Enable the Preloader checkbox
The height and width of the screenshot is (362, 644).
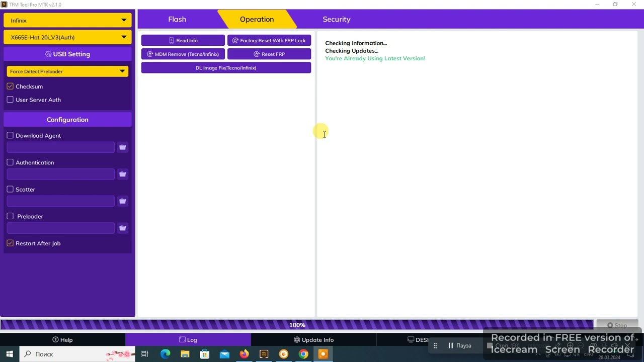10,216
